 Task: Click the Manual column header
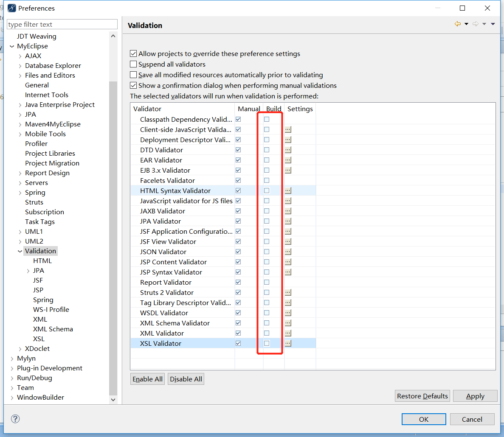[249, 109]
